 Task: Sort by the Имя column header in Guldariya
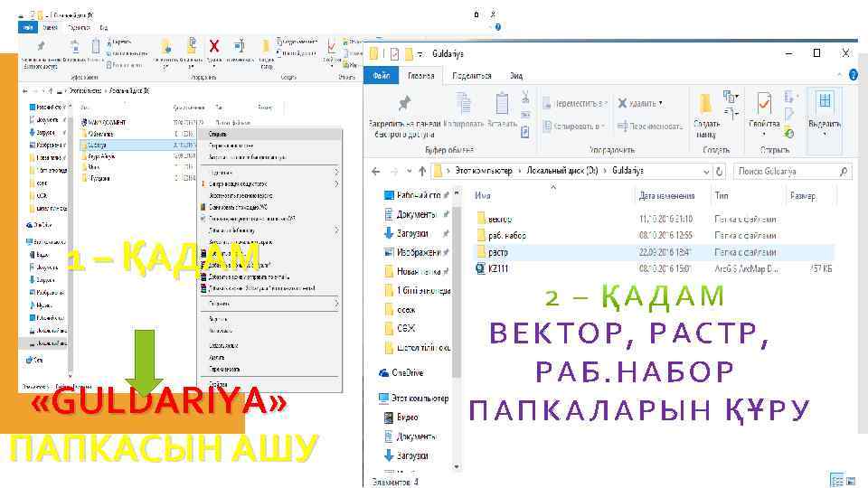point(483,195)
